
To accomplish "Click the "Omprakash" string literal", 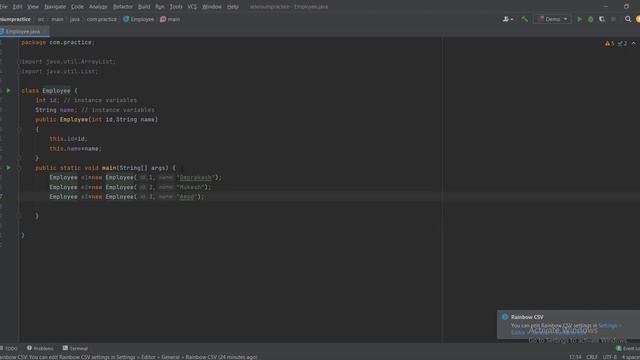I will (x=196, y=178).
